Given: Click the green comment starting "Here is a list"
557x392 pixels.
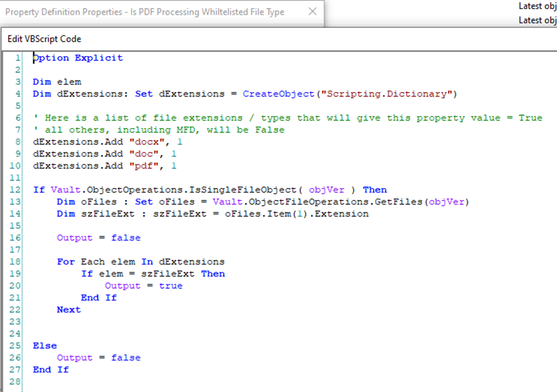Looking at the screenshot, I should pyautogui.click(x=287, y=118).
